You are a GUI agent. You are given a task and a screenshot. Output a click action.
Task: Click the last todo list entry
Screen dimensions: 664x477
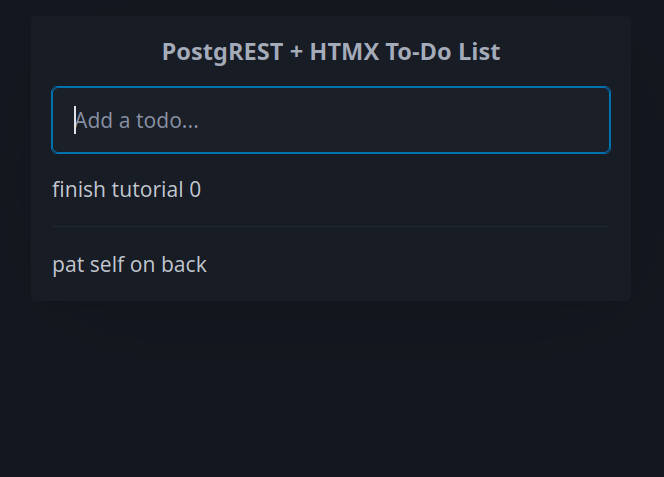point(130,265)
